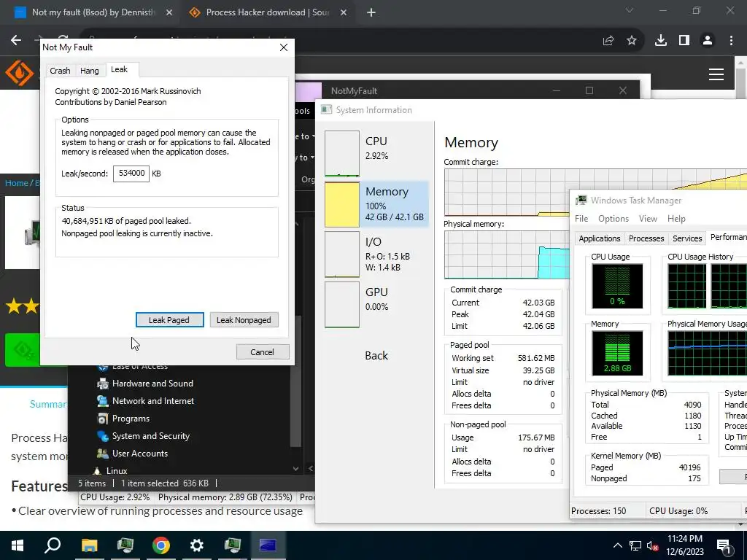The width and height of the screenshot is (747, 560).
Task: Click the muted volume tray icon
Action: click(x=652, y=545)
